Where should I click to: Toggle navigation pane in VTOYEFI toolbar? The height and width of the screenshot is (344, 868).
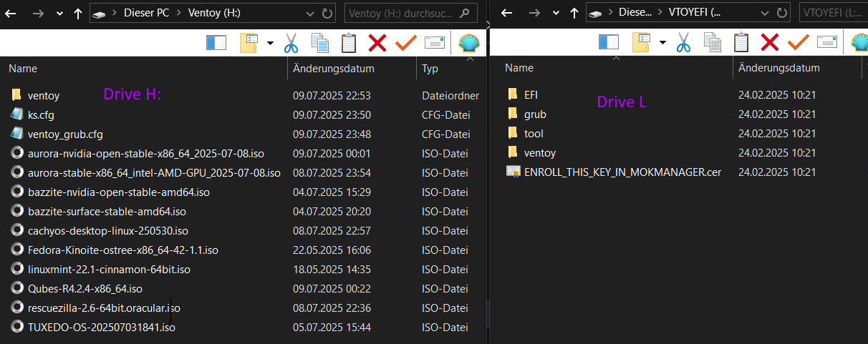609,43
